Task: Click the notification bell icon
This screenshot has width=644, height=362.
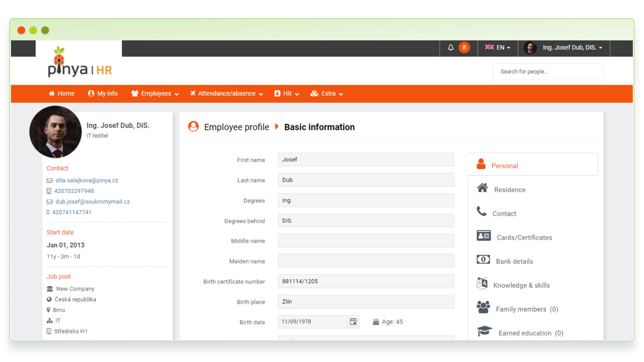Action: tap(450, 48)
